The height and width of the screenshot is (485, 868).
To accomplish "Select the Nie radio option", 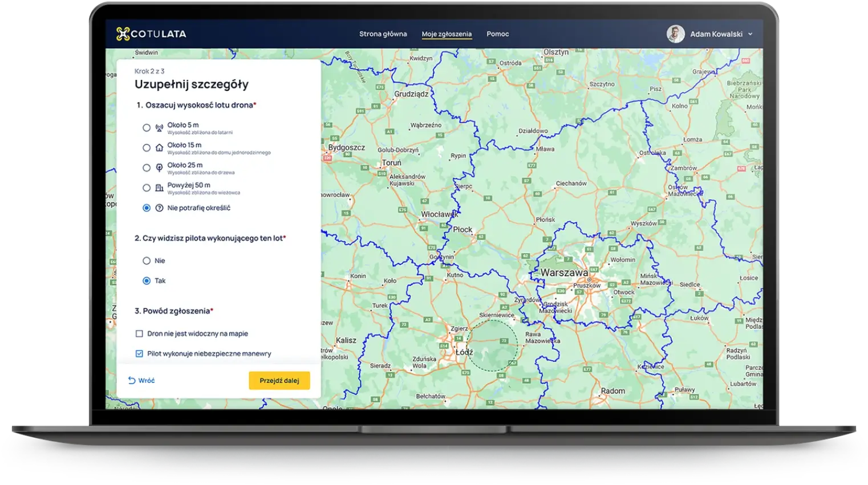I will pyautogui.click(x=146, y=260).
